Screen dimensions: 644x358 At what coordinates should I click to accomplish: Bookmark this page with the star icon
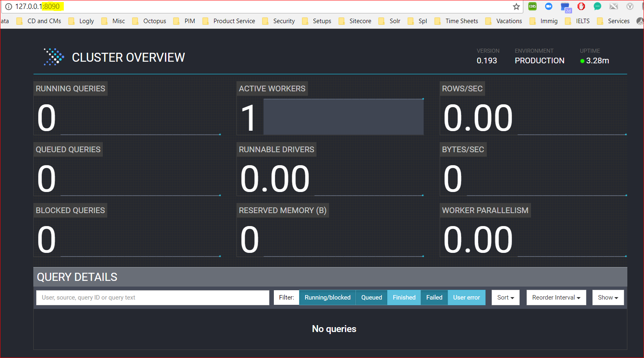pyautogui.click(x=516, y=6)
